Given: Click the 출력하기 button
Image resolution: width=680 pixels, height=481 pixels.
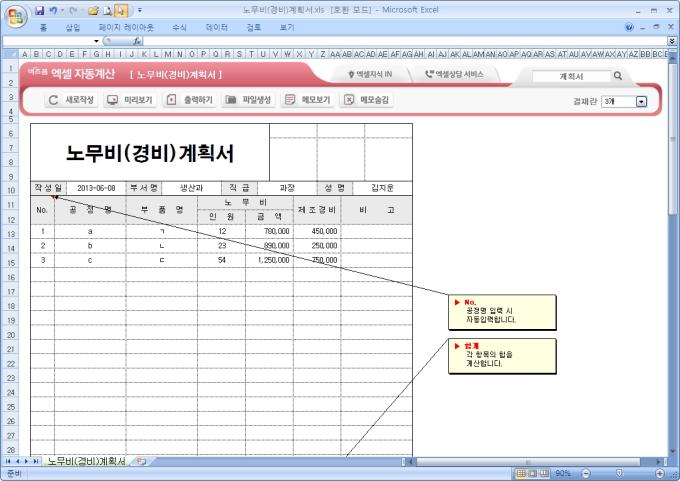Looking at the screenshot, I should (190, 100).
